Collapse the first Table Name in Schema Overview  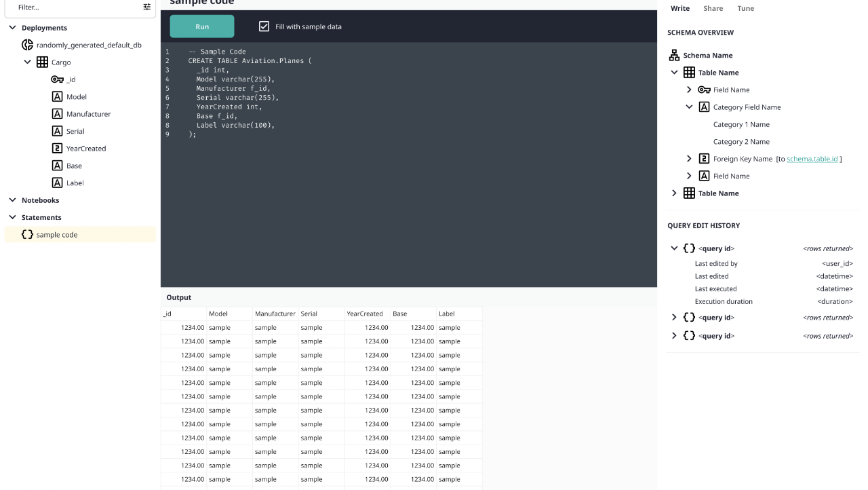click(x=674, y=73)
